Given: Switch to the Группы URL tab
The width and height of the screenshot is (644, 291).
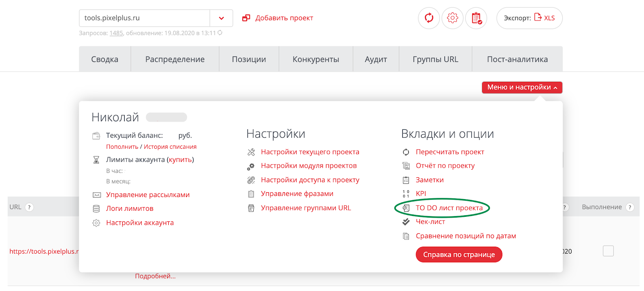Looking at the screenshot, I should (436, 59).
